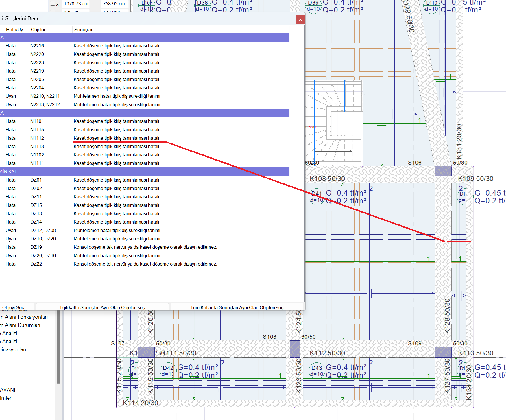Select error row DZ19 konsol döşeme

click(145, 247)
